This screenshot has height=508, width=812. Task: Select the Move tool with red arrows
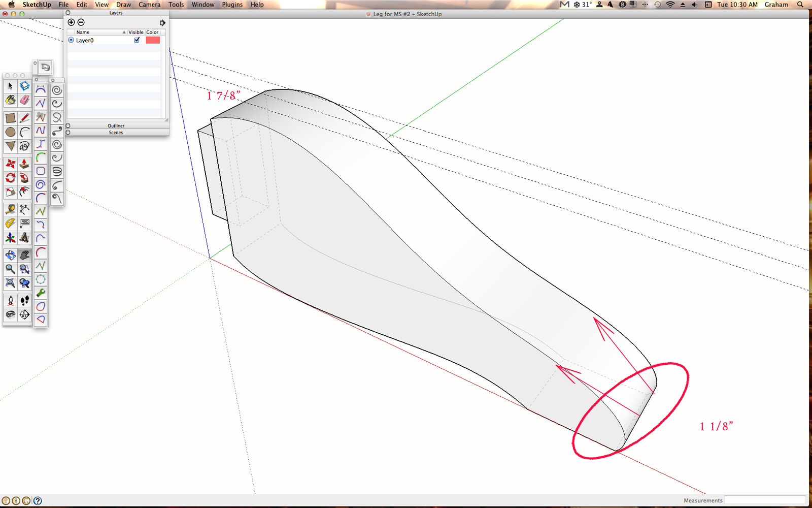click(10, 164)
